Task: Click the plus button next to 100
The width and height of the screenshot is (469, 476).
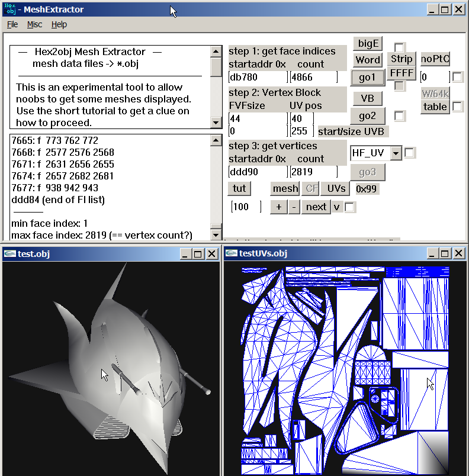Action: [279, 207]
